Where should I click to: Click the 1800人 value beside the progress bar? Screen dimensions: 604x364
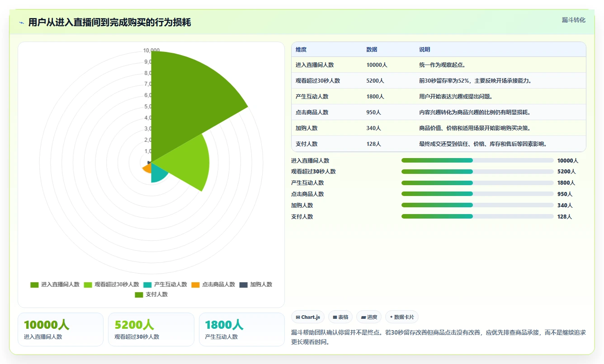(x=566, y=183)
